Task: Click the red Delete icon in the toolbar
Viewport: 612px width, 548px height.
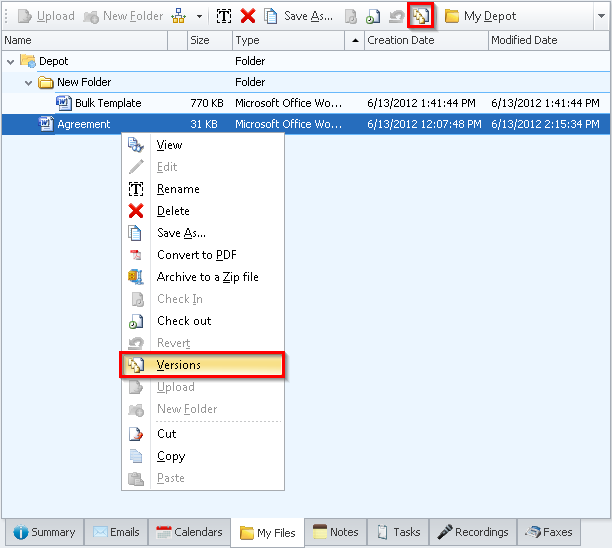Action: coord(248,16)
